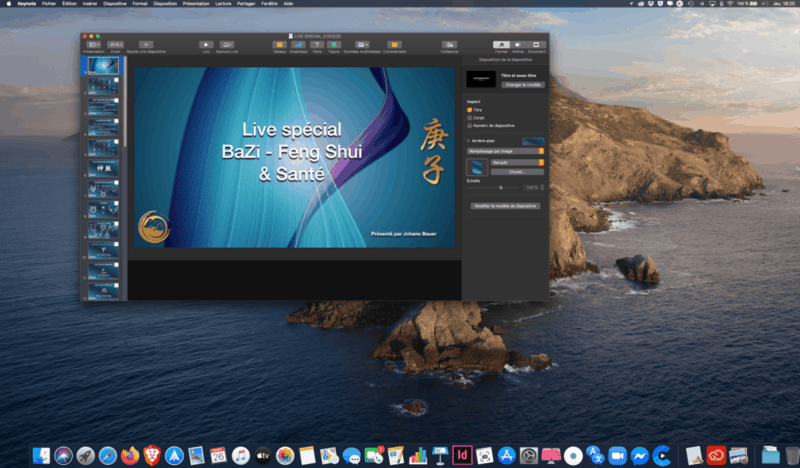Select slide 2 thumbnail in navigator
The image size is (800, 468).
tap(103, 86)
